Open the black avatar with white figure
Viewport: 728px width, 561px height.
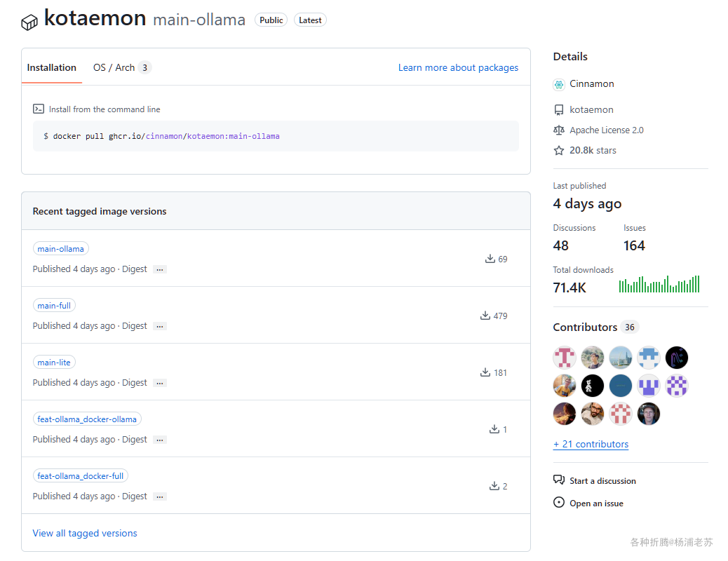(593, 386)
